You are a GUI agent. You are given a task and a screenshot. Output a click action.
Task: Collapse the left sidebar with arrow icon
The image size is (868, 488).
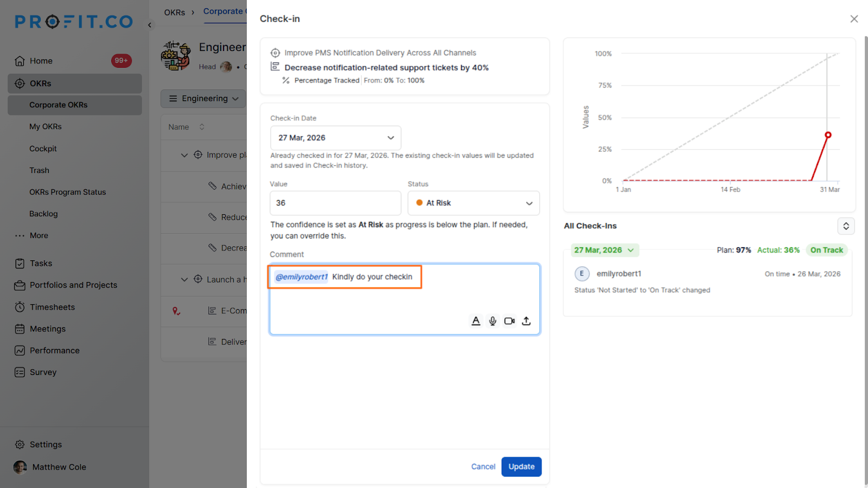click(150, 25)
